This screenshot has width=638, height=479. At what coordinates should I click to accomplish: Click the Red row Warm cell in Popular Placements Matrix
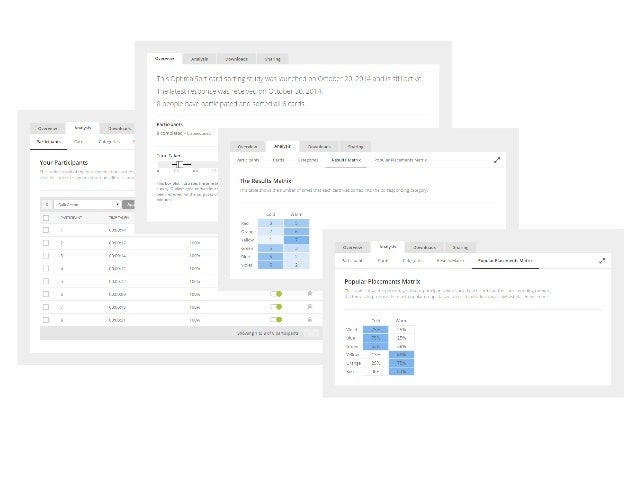click(x=401, y=371)
